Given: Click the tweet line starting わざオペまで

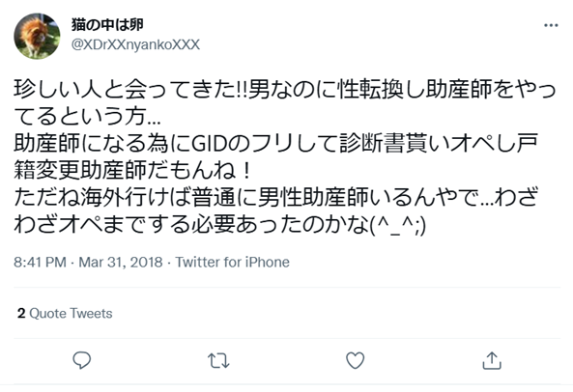Looking at the screenshot, I should (x=220, y=224).
